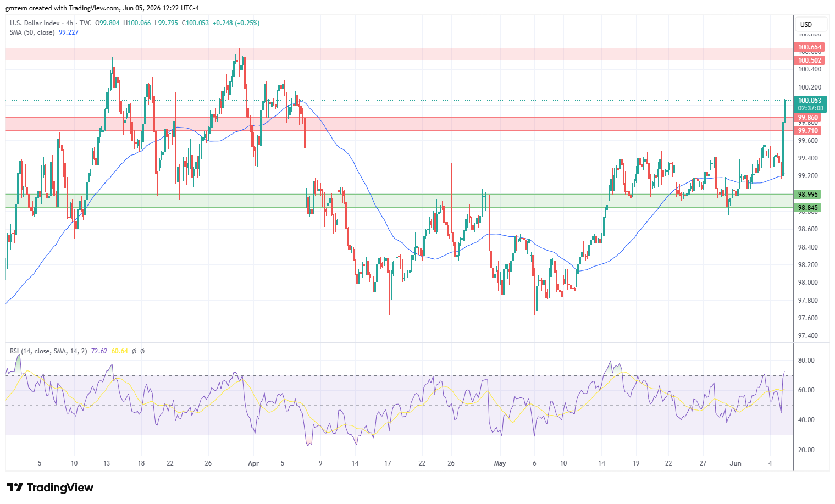
Task: Click the yellow RSI average value 60.64
Action: [119, 351]
